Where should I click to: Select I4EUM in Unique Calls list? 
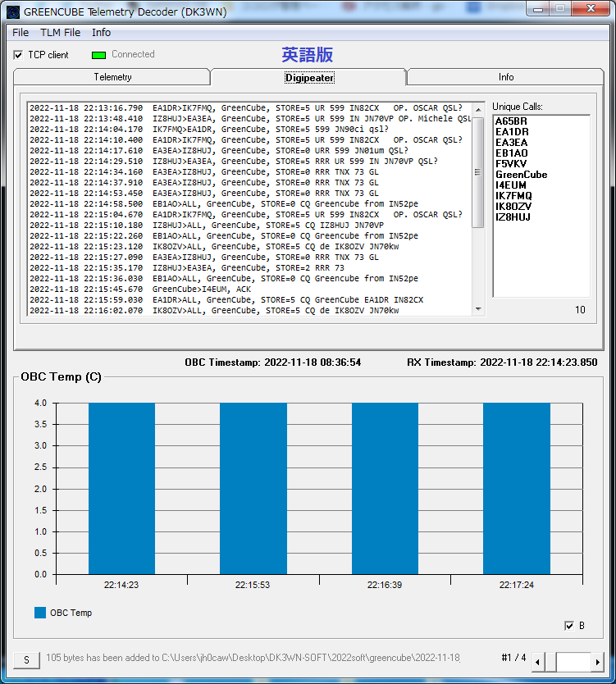[x=510, y=185]
